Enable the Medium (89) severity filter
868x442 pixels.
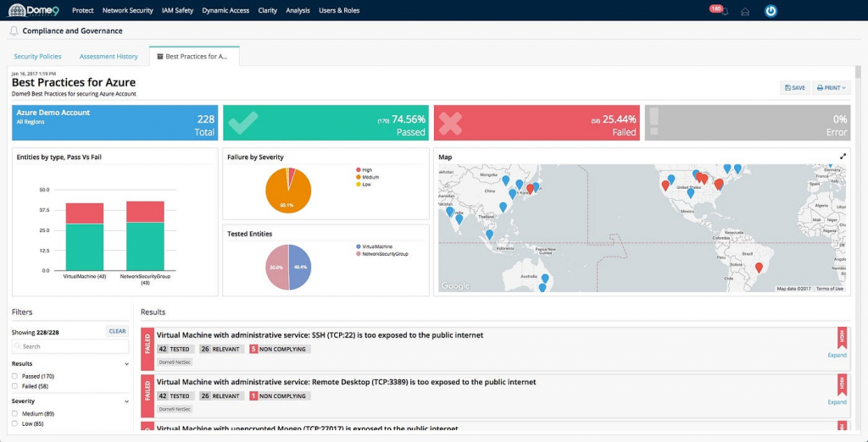(15, 413)
